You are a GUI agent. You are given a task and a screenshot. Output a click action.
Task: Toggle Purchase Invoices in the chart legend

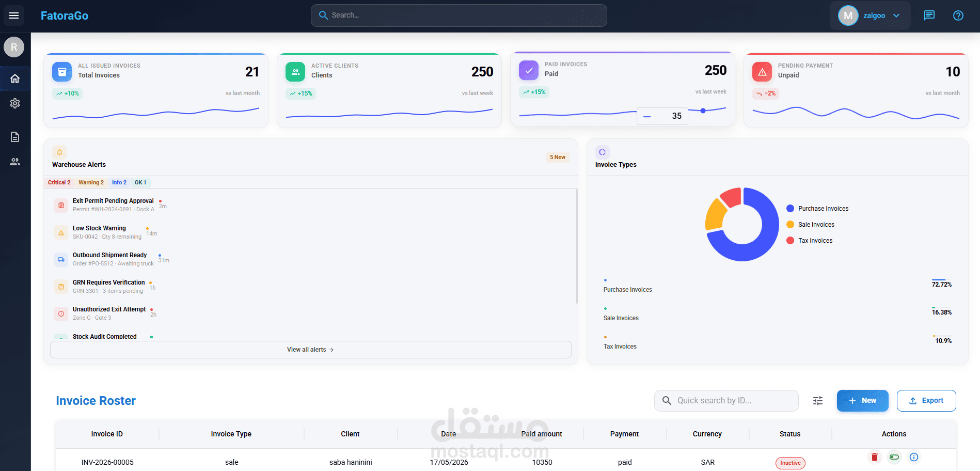[817, 209]
